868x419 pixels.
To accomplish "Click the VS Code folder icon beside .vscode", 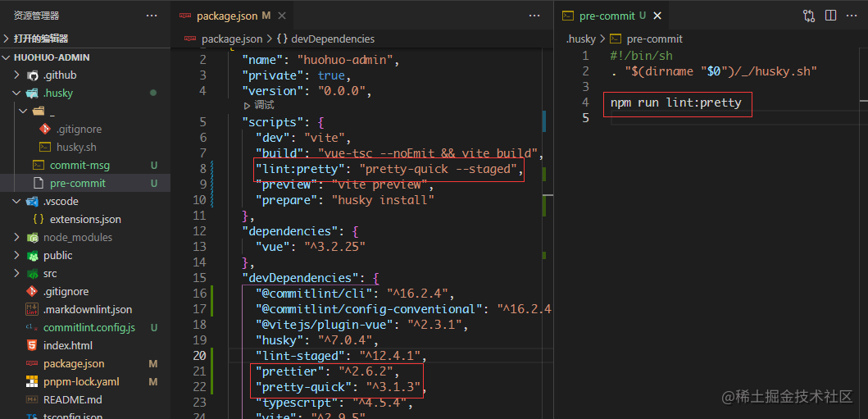I will pyautogui.click(x=33, y=201).
